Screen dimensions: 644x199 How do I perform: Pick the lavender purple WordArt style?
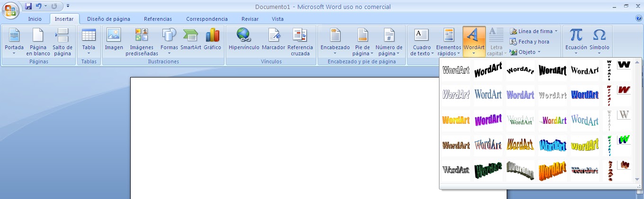(x=520, y=95)
